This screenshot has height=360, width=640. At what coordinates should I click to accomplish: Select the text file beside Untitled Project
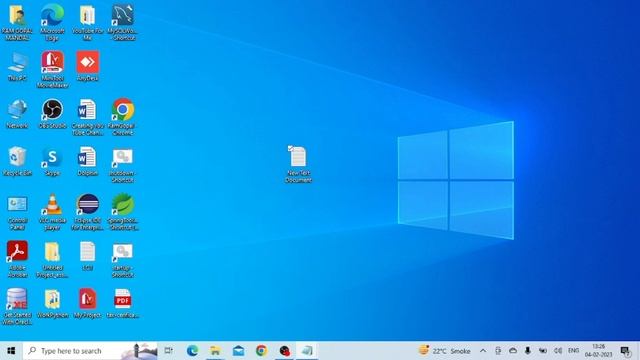tap(87, 256)
